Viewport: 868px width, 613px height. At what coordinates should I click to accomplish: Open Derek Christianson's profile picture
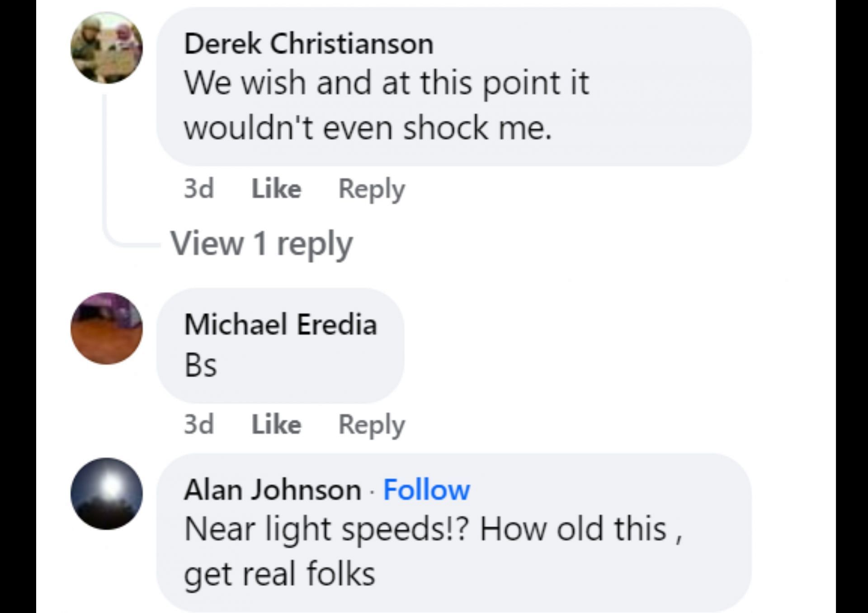[107, 48]
